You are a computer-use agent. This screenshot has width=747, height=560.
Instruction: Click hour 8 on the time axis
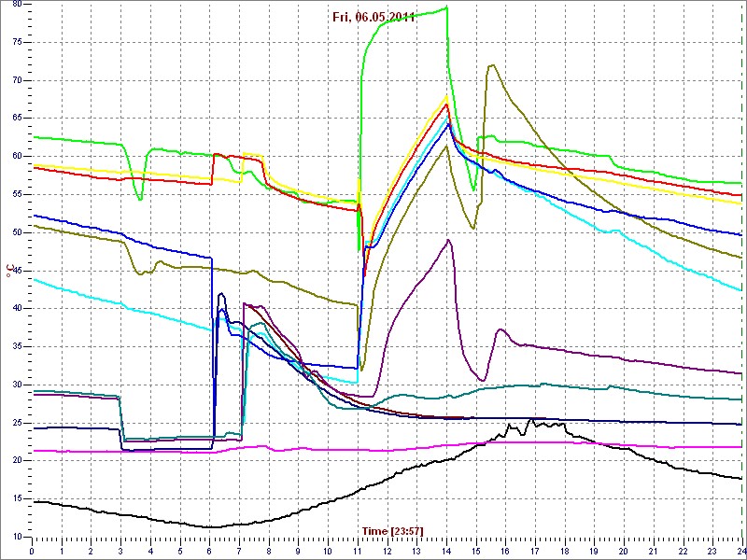[x=269, y=550]
